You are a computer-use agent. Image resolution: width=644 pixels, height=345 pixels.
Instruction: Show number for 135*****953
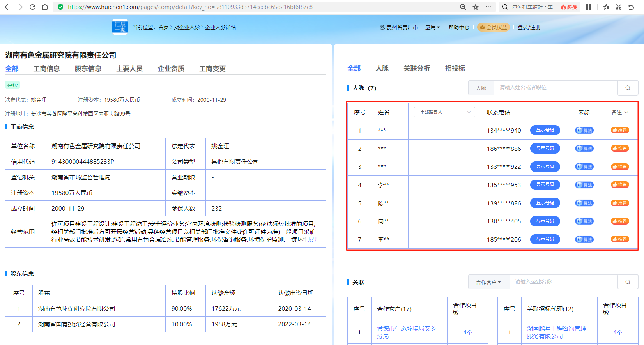click(x=545, y=185)
